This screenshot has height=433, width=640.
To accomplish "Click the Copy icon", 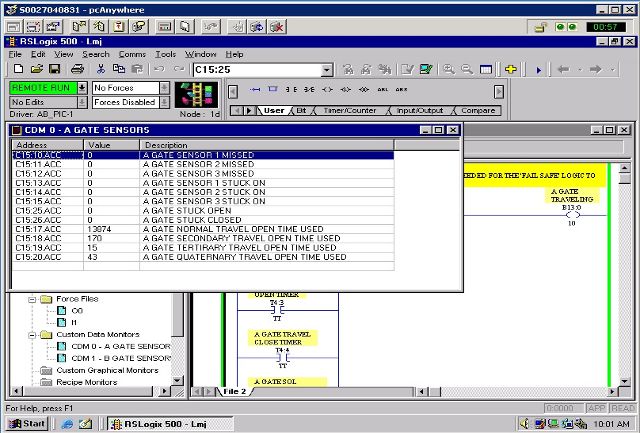I will point(119,69).
